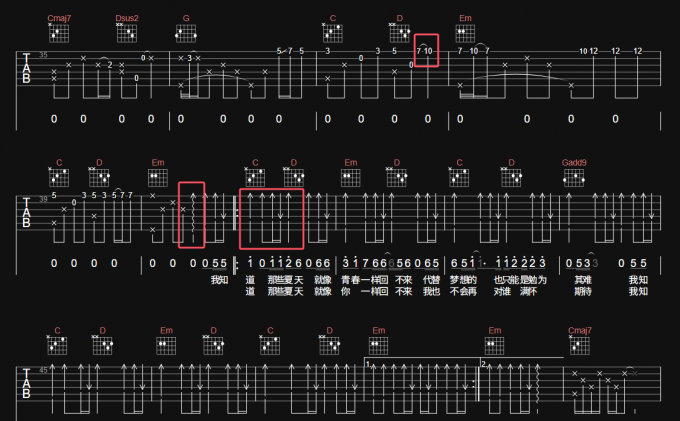The width and height of the screenshot is (680, 421).
Task: Click the large red-boxed strum pattern
Action: [x=271, y=218]
